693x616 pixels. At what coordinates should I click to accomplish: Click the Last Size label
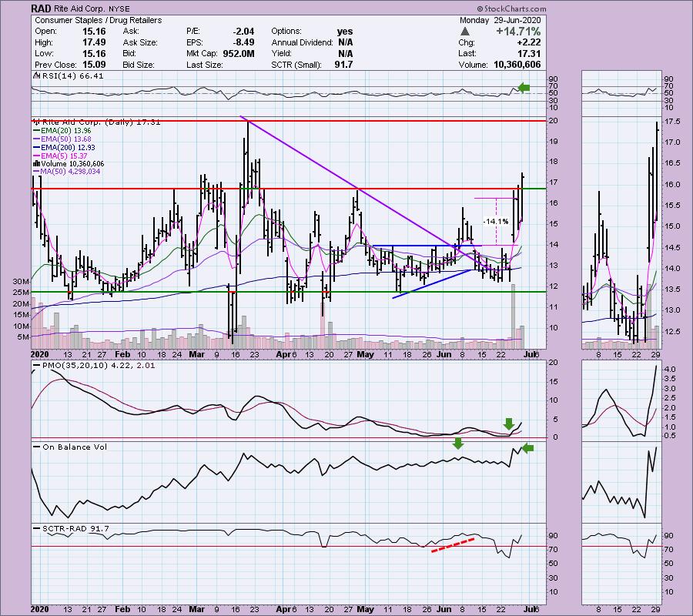pos(204,65)
